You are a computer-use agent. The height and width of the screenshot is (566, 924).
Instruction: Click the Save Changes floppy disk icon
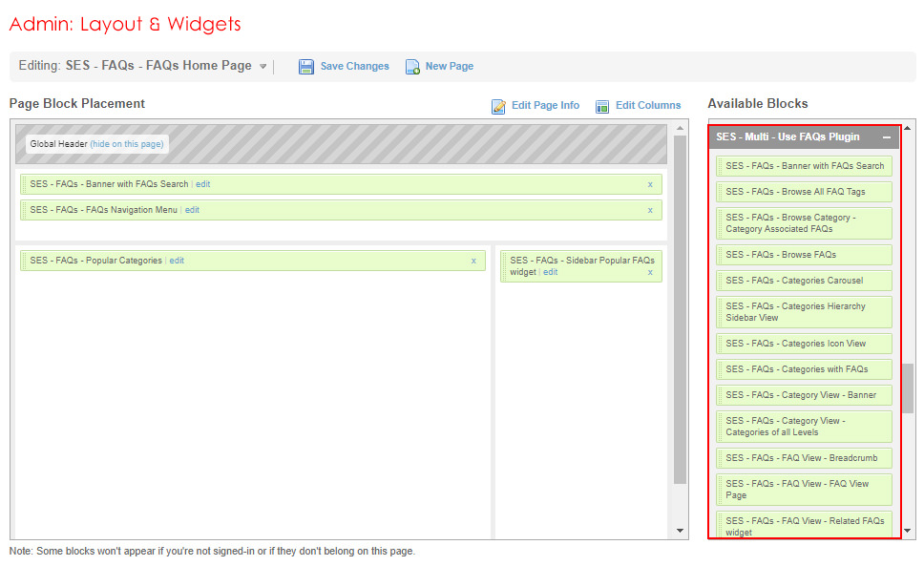tap(306, 67)
